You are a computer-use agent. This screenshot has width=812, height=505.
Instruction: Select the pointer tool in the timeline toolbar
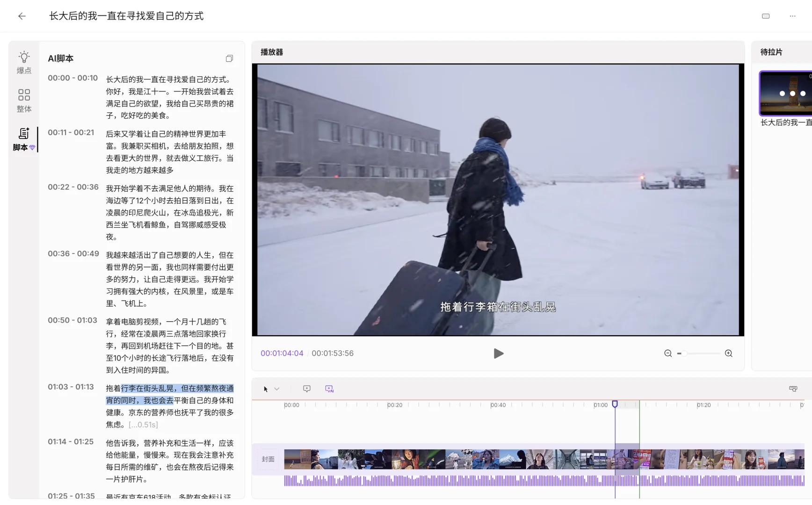click(x=266, y=389)
